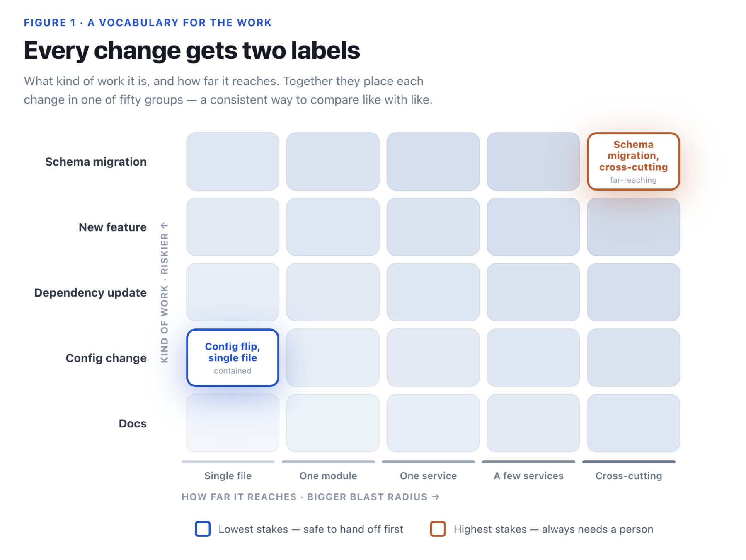Click the One service column label

(429, 476)
